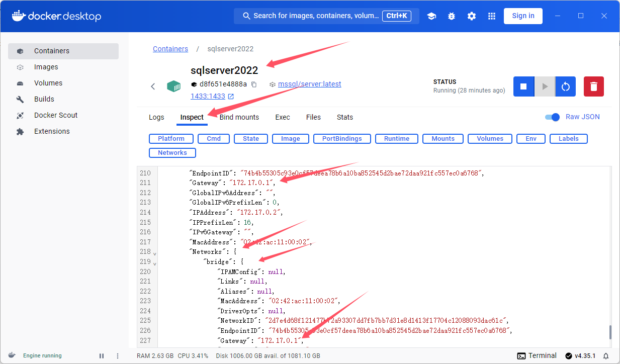Click the search images and containers field
The width and height of the screenshot is (620, 364).
(326, 16)
